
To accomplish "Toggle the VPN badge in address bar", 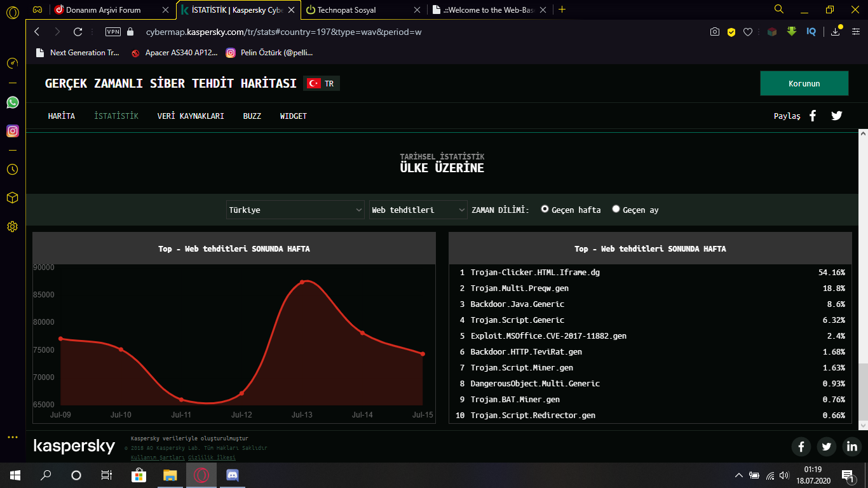I will point(112,32).
